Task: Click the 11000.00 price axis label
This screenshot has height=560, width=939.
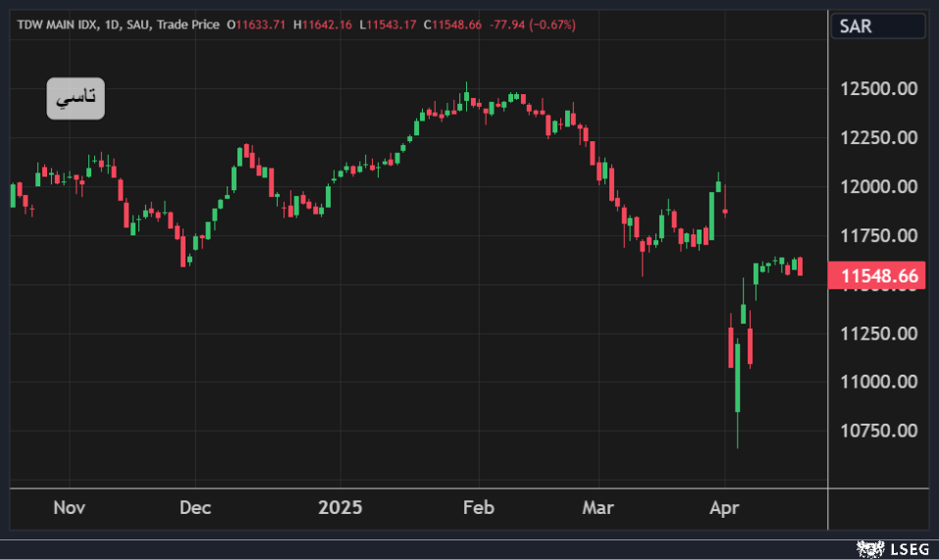Action: coord(878,382)
